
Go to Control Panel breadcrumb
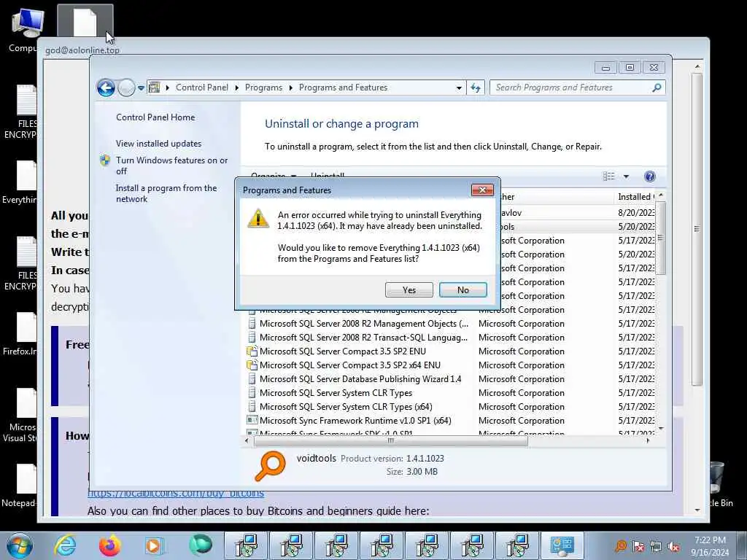pos(201,87)
